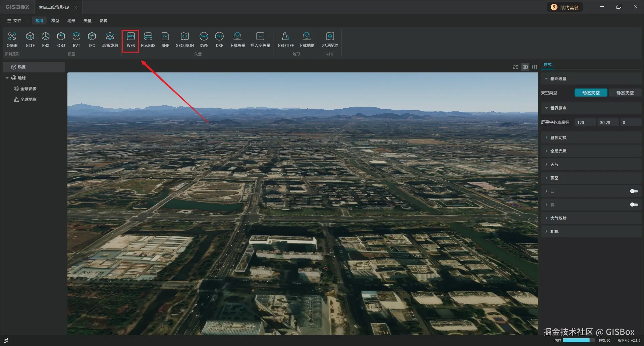Insert an empty vector with 插入空矢量
Viewport: 644px width, 346px height.
pos(260,40)
